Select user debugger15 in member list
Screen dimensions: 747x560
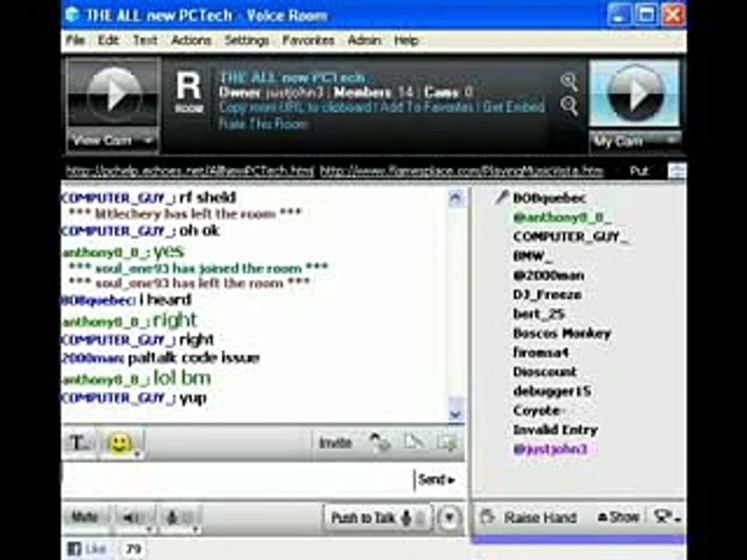pyautogui.click(x=552, y=391)
